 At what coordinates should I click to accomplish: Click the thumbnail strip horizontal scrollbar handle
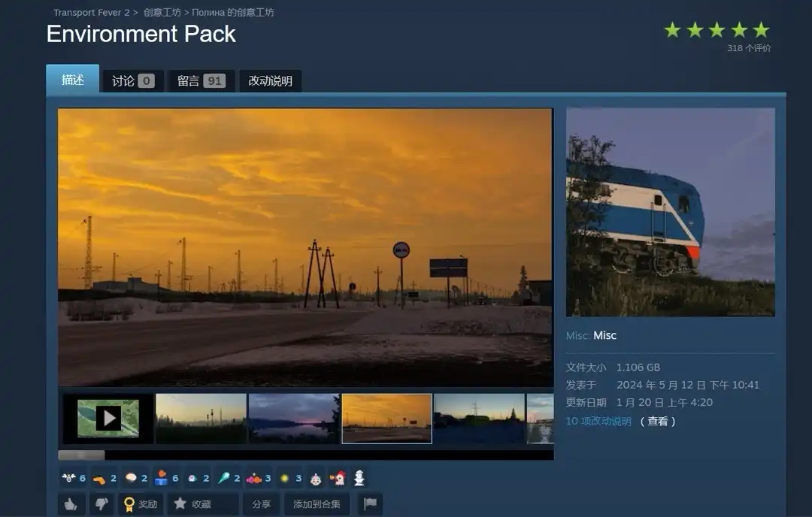[81, 455]
